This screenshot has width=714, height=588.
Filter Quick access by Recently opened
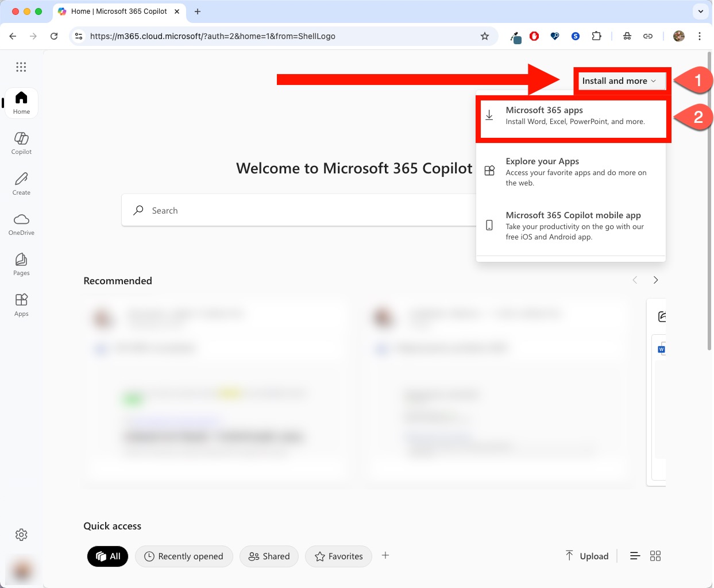(184, 556)
